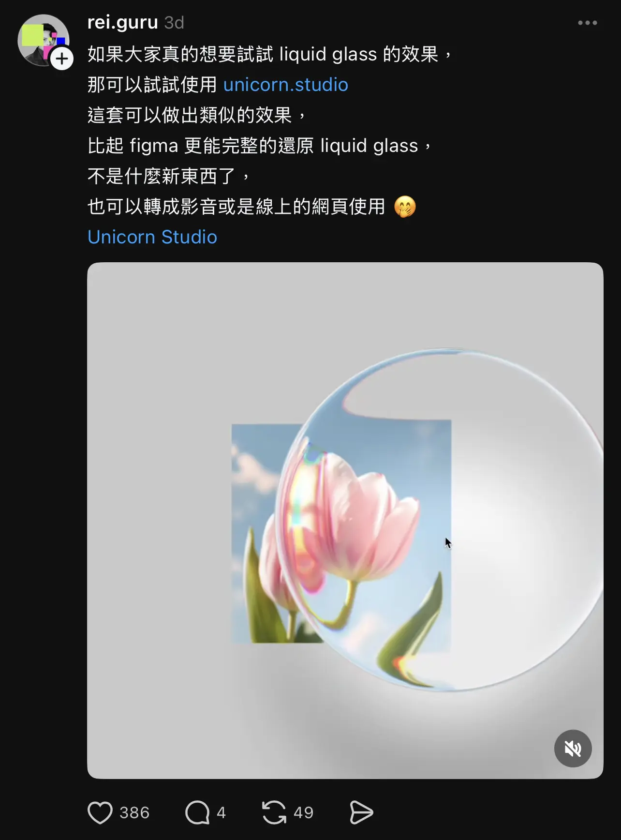This screenshot has width=621, height=840.
Task: Click the 3d post timestamp
Action: click(x=174, y=23)
